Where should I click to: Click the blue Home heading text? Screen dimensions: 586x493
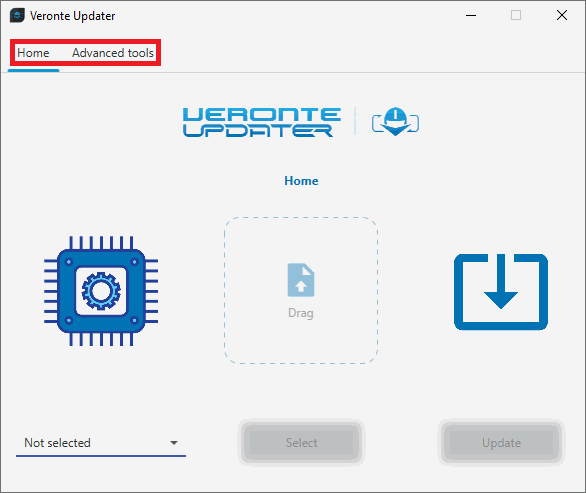(301, 181)
